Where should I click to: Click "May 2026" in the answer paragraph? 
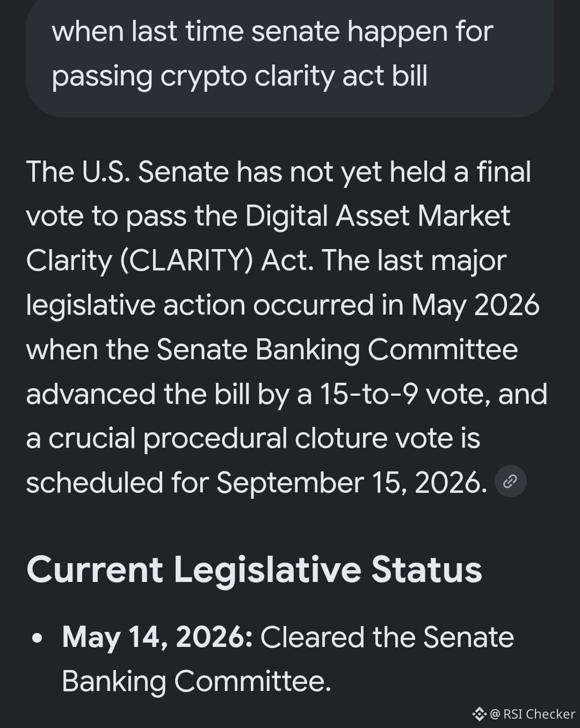tap(475, 305)
